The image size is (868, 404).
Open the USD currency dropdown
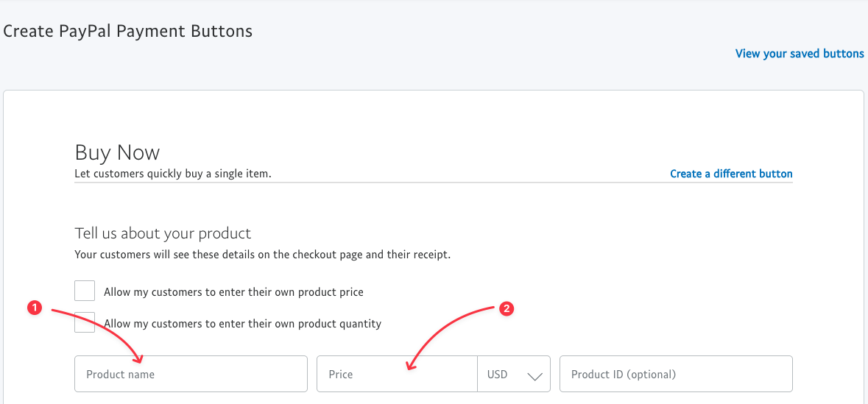pos(514,374)
